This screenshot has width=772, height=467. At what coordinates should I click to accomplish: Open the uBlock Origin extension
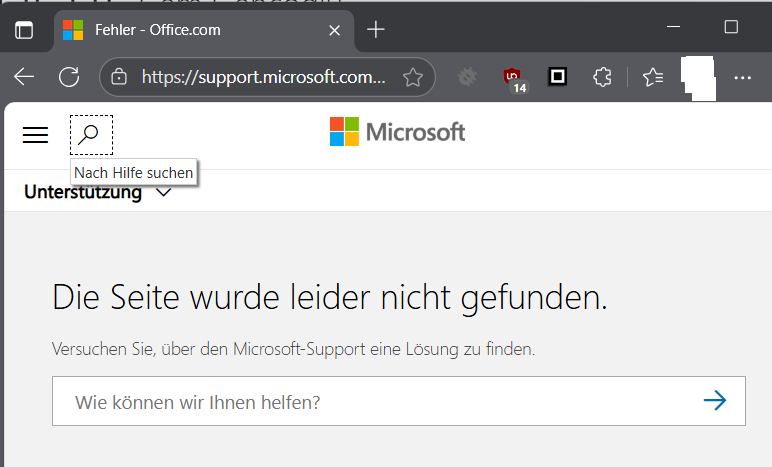click(513, 78)
